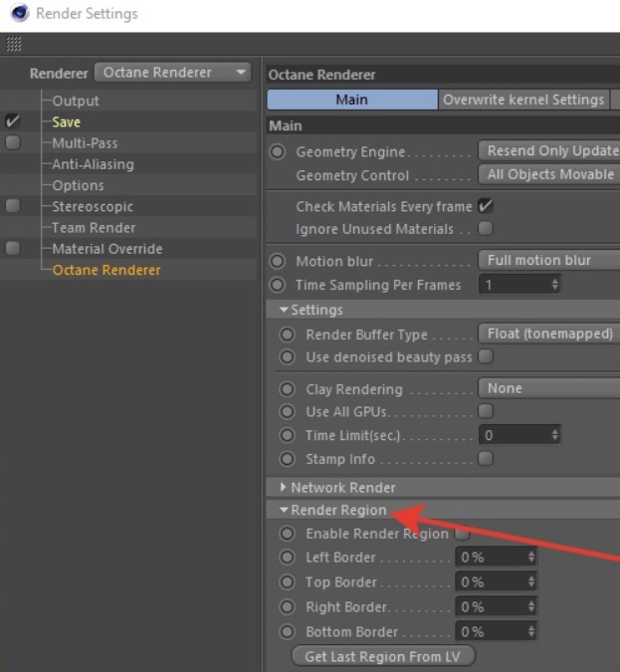Open the Clay Rendering dropdown

[548, 388]
